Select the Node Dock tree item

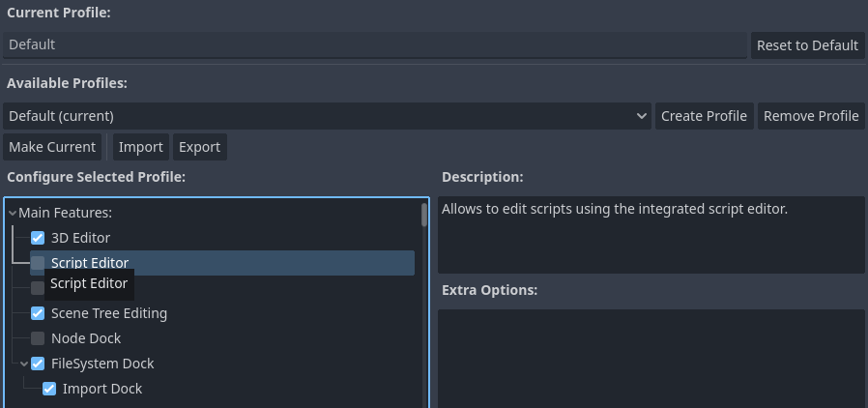tap(86, 338)
